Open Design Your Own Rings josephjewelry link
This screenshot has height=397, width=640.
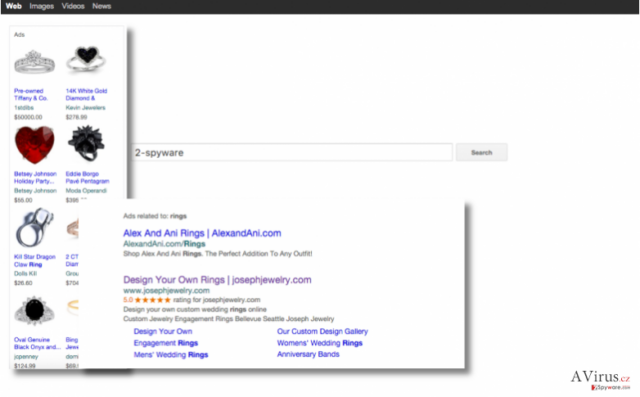coord(217,280)
